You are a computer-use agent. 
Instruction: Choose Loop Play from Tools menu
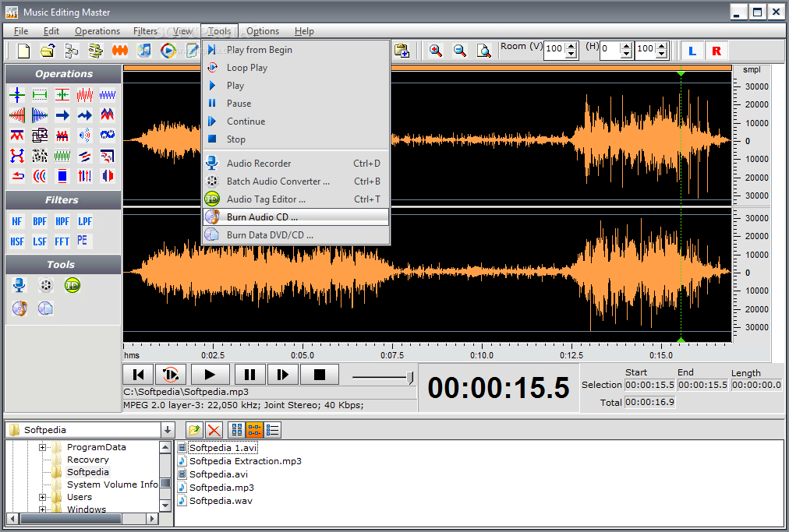296,68
